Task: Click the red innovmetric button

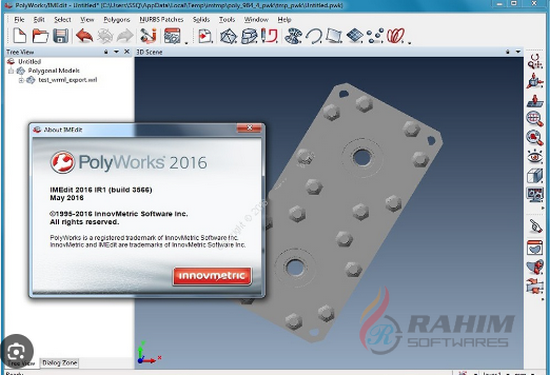Action: (x=212, y=276)
